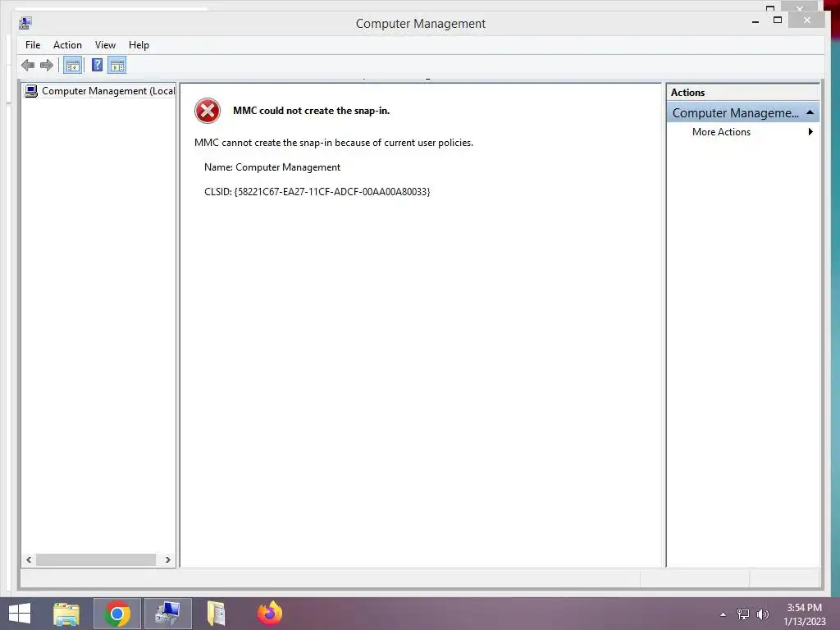This screenshot has width=840, height=630.
Task: Click the volume speaker tray icon
Action: tap(763, 614)
